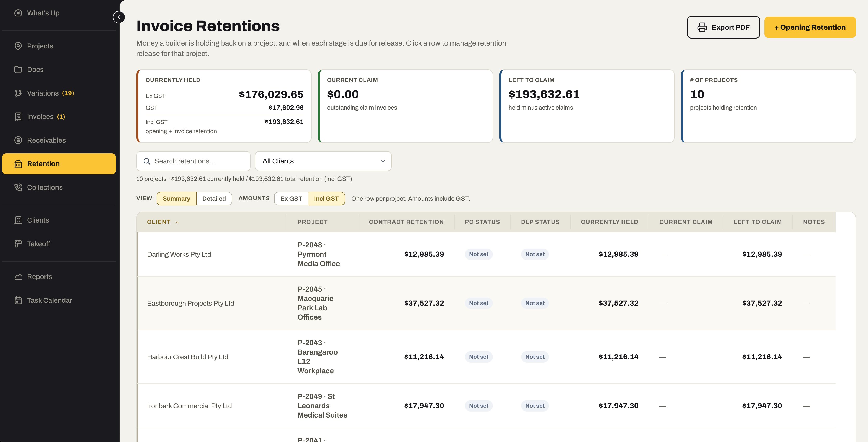Click the Invoices receipt icon

pyautogui.click(x=18, y=116)
